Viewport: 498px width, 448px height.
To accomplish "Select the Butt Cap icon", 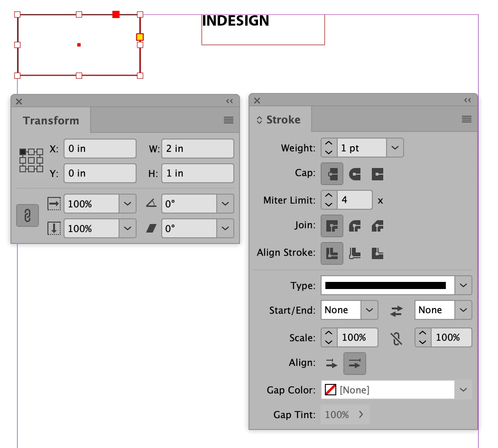I will [x=332, y=174].
